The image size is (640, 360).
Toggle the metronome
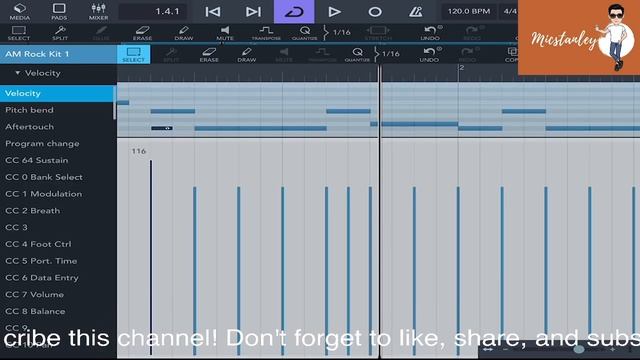tap(416, 11)
